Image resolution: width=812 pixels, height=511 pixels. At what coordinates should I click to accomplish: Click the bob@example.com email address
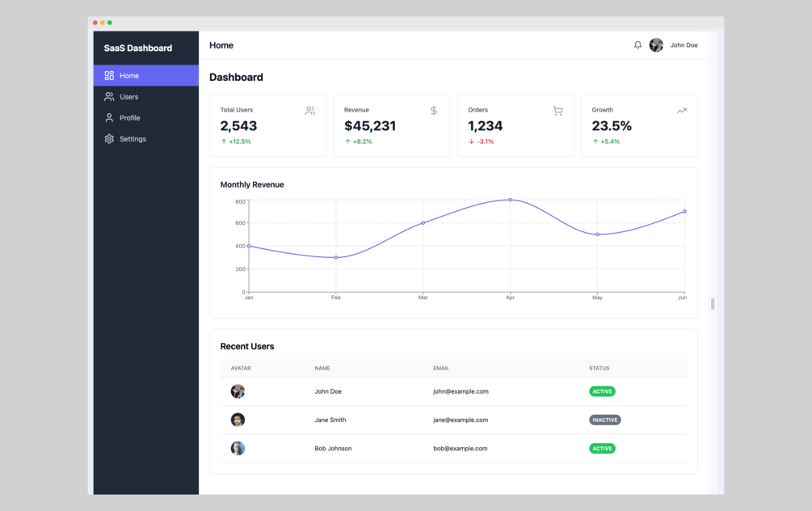point(460,448)
